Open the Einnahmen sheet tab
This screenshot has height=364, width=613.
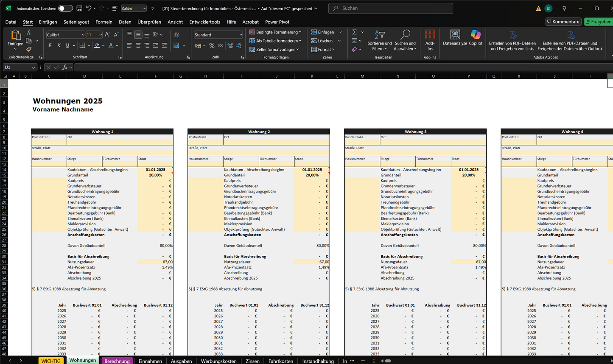click(150, 361)
